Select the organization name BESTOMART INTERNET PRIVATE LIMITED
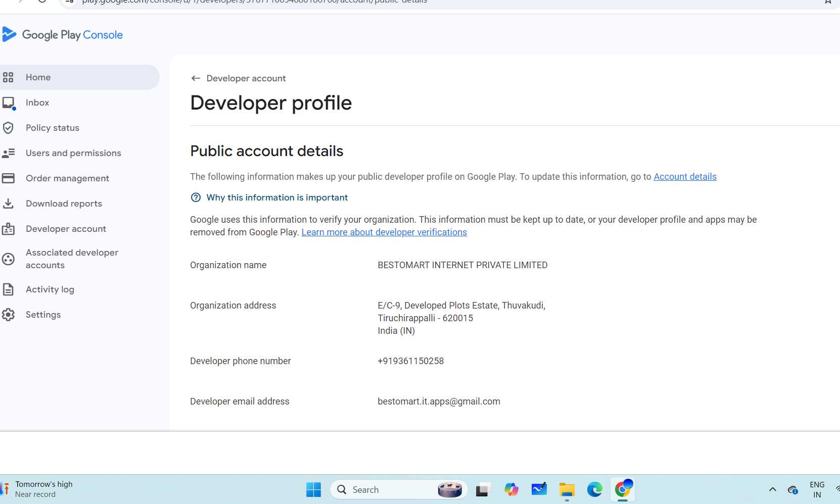This screenshot has width=840, height=504. coord(462,265)
